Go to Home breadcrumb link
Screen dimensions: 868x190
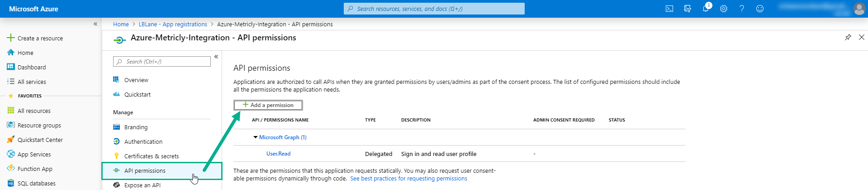pyautogui.click(x=121, y=24)
